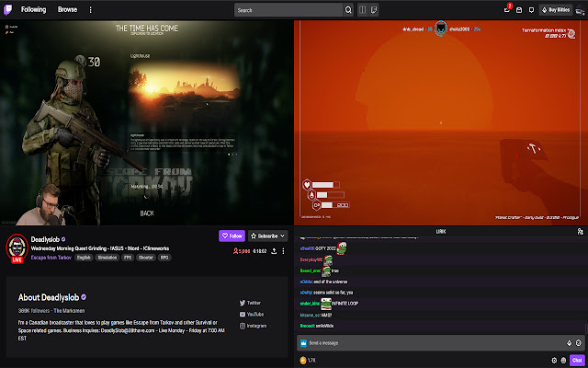Click the 'end of the universe' chat message
The height and width of the screenshot is (368, 588).
pyautogui.click(x=331, y=282)
